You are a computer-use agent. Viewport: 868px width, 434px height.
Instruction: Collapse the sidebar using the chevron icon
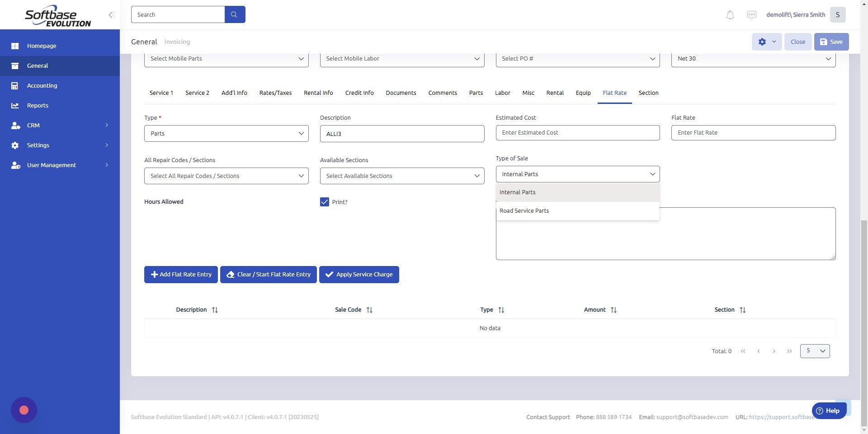click(112, 14)
